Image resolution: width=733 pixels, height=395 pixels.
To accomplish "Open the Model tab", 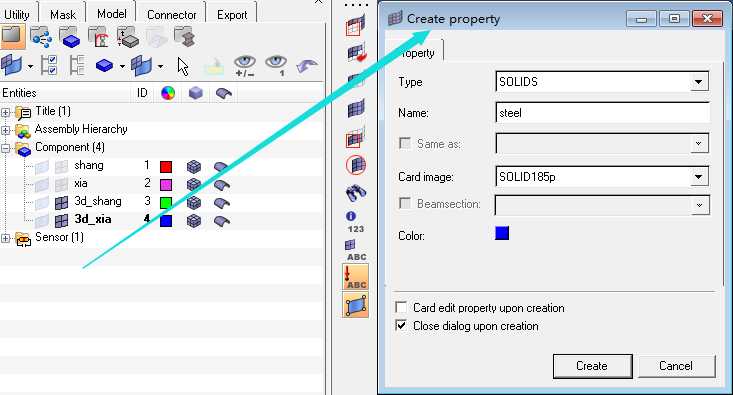I will tap(111, 14).
